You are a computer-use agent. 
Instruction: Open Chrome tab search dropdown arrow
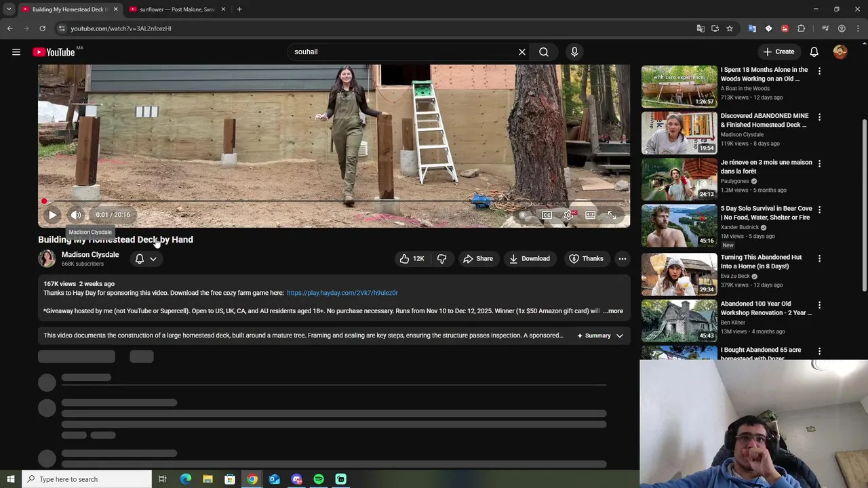[x=9, y=9]
